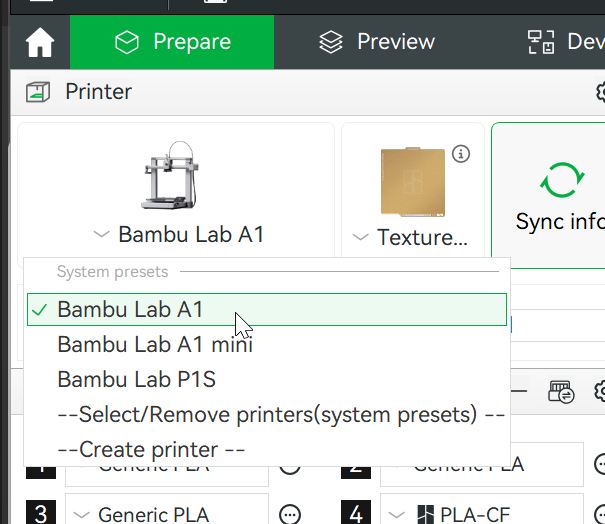Open more options for filament slot 4
605x524 pixels.
[x=601, y=514]
